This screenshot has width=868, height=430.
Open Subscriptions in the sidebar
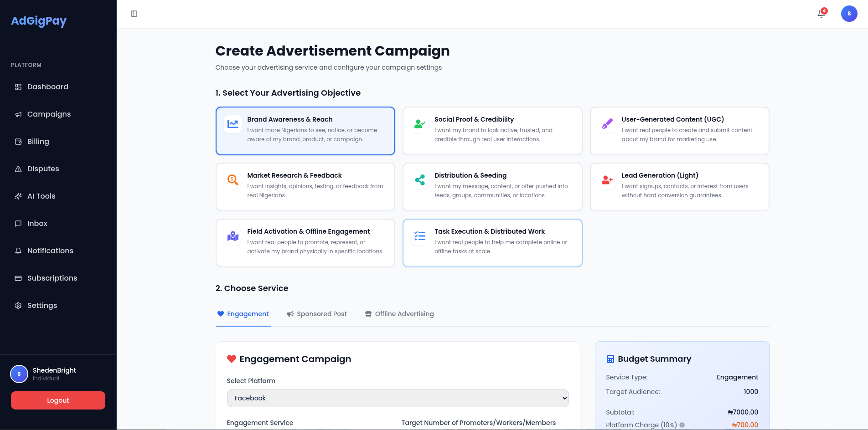[58, 278]
